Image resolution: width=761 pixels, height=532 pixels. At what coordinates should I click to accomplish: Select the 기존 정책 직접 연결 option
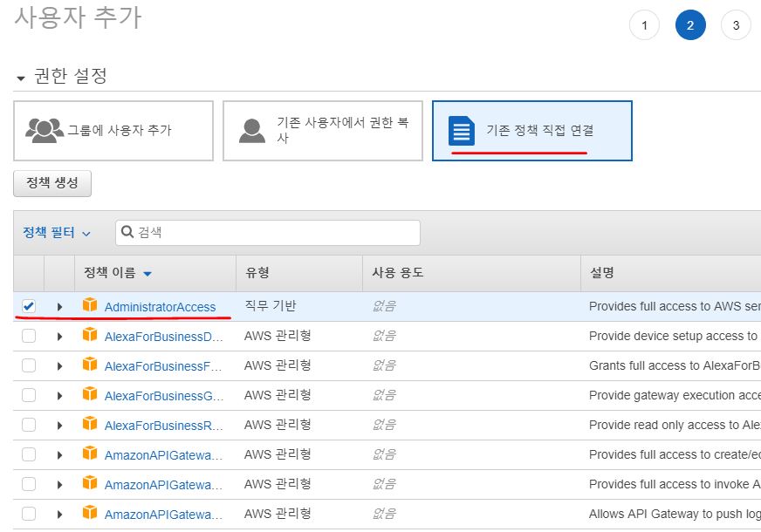(x=532, y=131)
